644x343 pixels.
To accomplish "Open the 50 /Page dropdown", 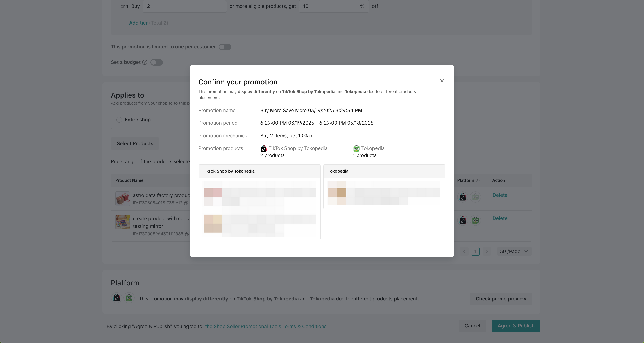I will pyautogui.click(x=514, y=252).
